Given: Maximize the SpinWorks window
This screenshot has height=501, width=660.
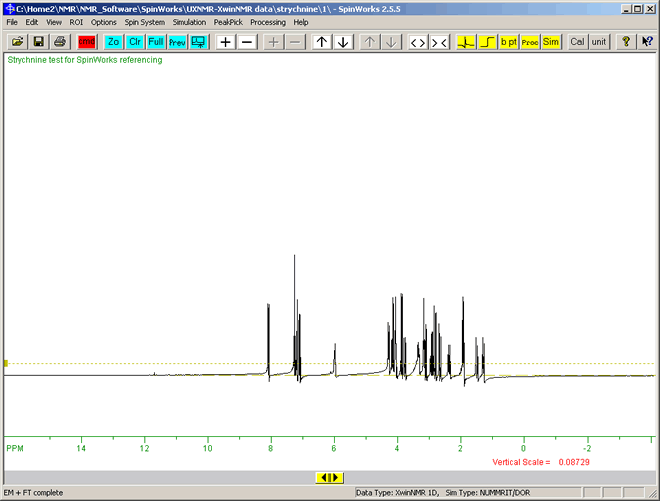Looking at the screenshot, I should 637,9.
